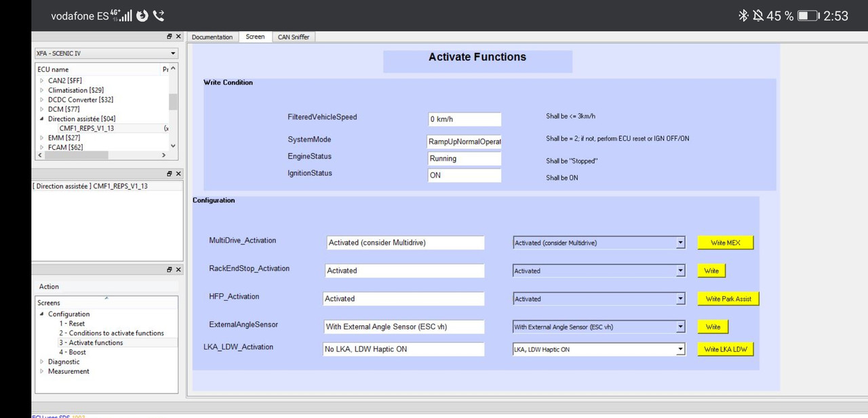Tap the Bluetooth status icon

tap(743, 16)
